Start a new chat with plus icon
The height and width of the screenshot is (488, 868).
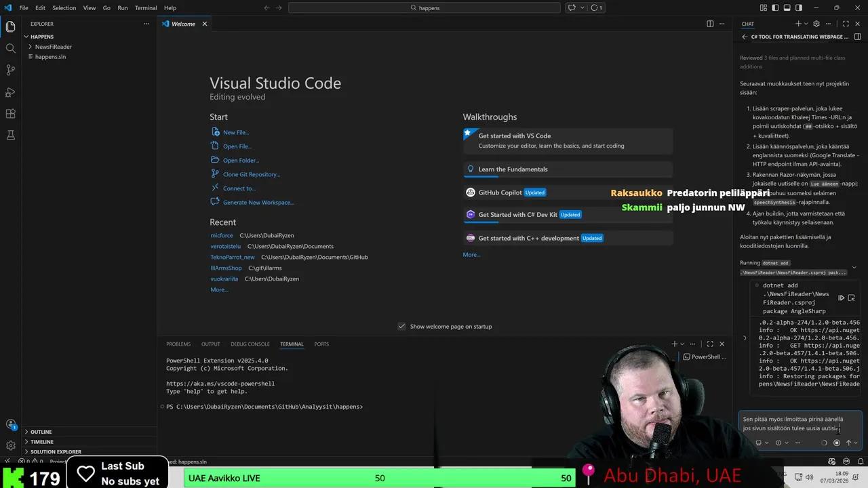[x=798, y=24]
